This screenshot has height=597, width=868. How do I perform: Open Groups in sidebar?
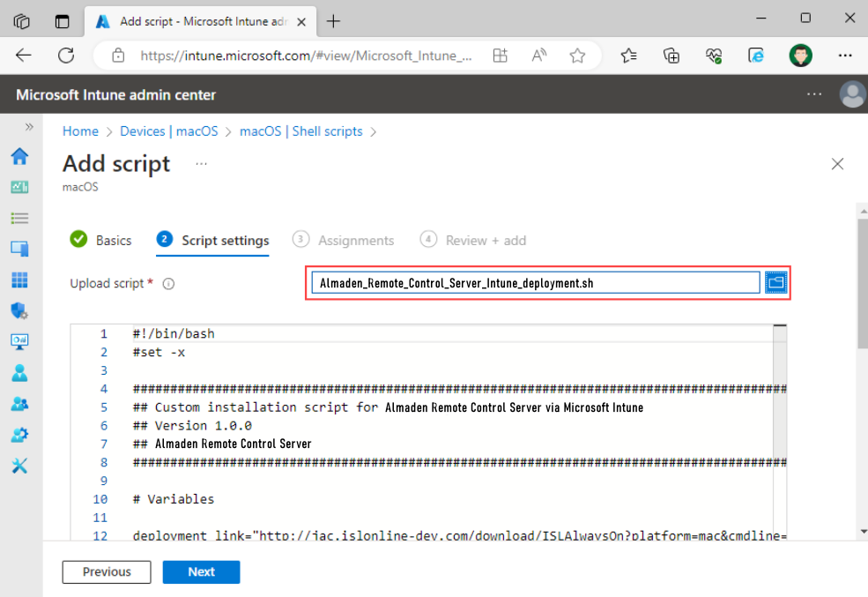pyautogui.click(x=19, y=404)
